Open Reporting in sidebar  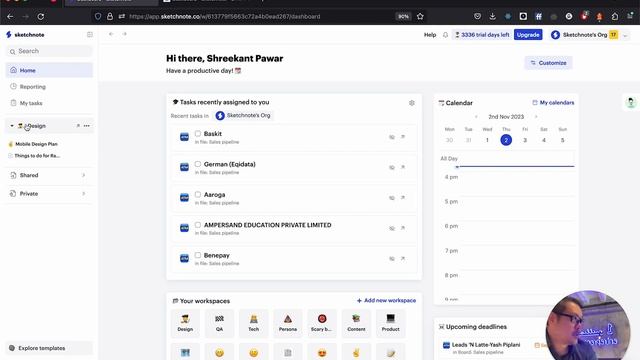(x=49, y=87)
